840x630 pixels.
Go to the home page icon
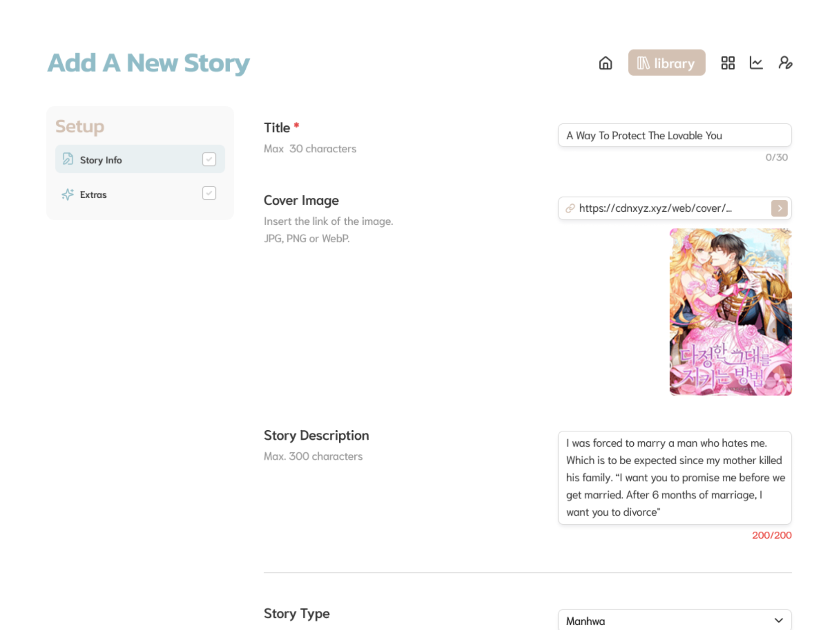[x=605, y=63]
